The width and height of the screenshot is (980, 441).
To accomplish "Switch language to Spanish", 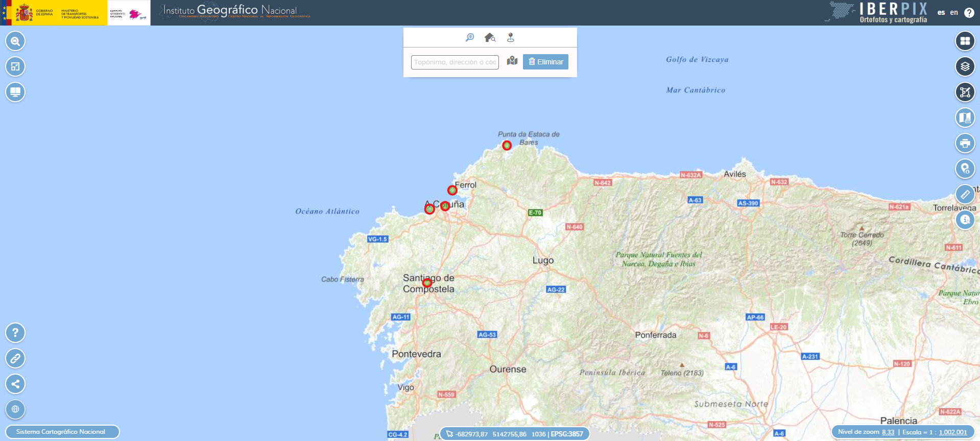I will point(941,12).
